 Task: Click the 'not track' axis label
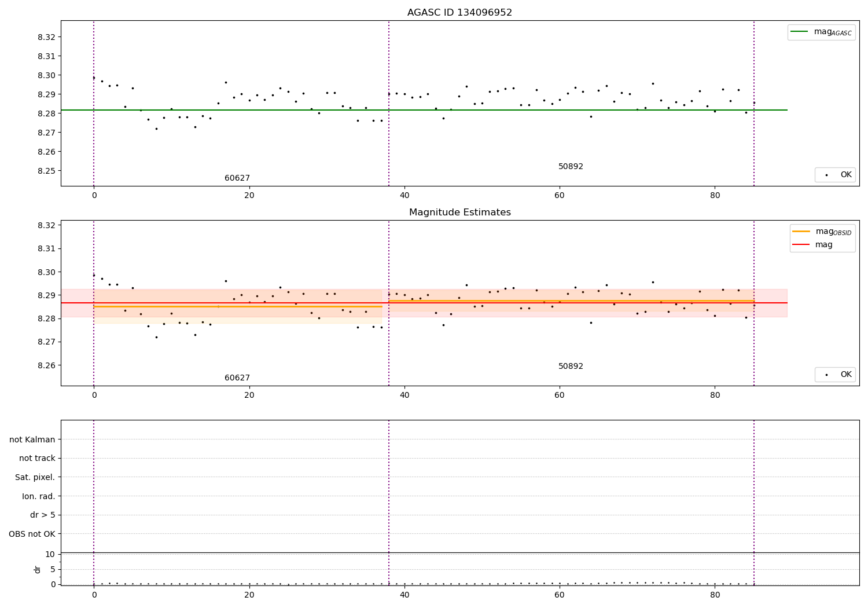tap(37, 458)
